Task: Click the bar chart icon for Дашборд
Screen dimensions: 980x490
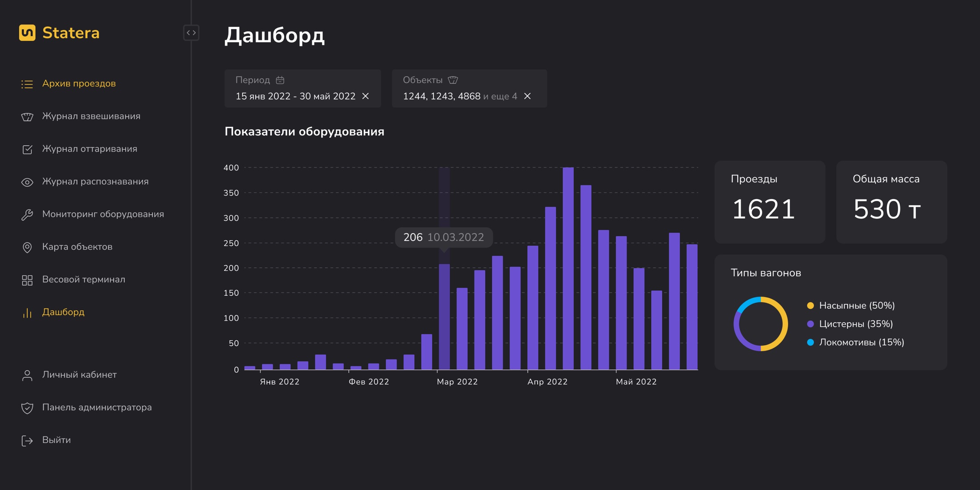Action: tap(27, 313)
